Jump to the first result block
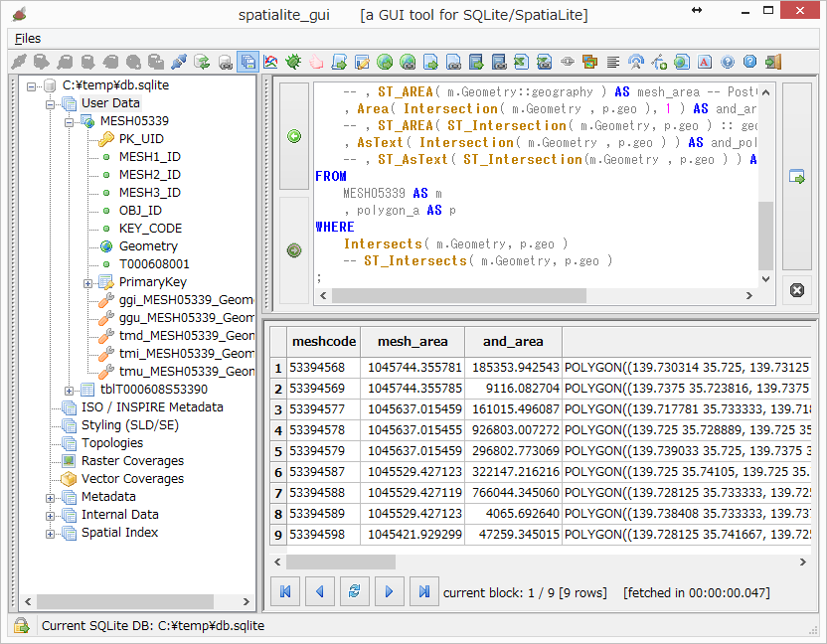 coord(285,592)
